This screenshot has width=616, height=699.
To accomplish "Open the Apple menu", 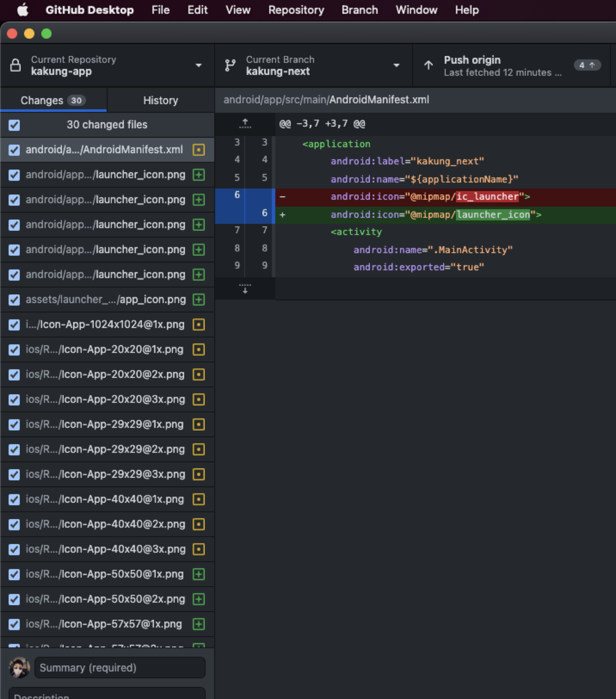I will pyautogui.click(x=23, y=10).
